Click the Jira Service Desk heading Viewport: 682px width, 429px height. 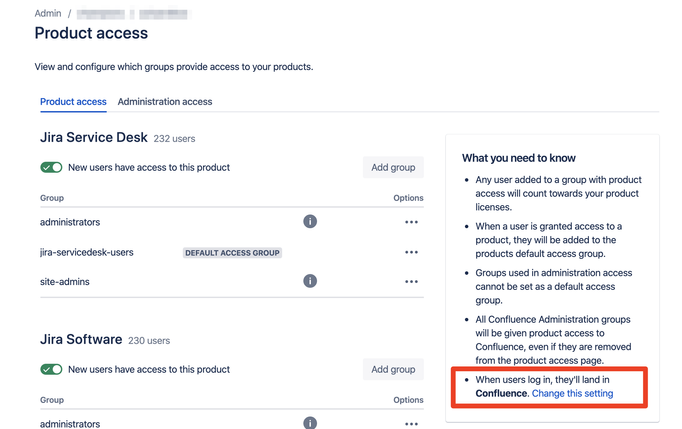tap(94, 137)
